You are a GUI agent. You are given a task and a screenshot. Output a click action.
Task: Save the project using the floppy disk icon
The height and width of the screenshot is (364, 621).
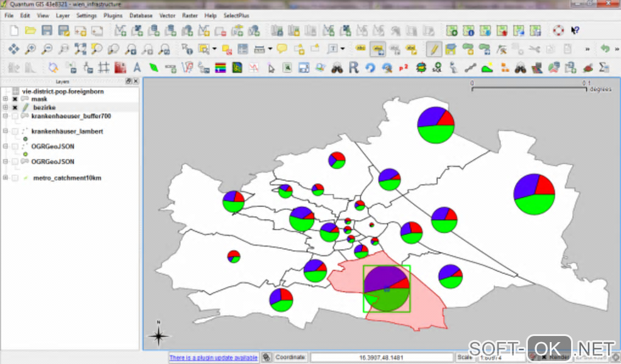pos(47,30)
